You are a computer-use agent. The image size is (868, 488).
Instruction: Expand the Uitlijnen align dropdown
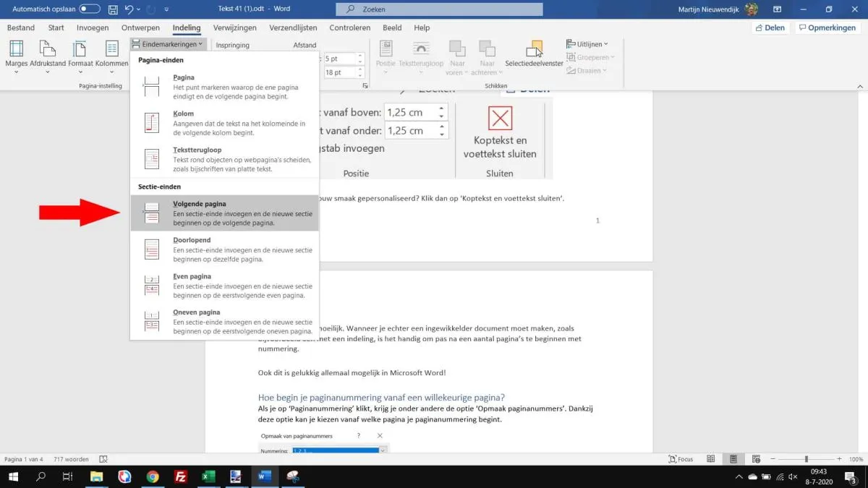pos(587,44)
